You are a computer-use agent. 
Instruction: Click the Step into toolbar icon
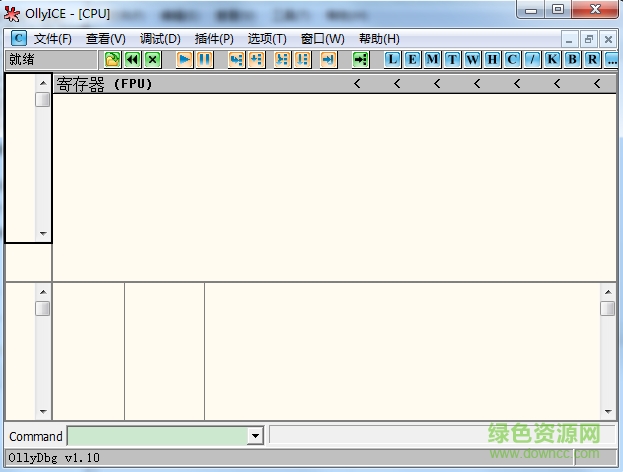(236, 60)
